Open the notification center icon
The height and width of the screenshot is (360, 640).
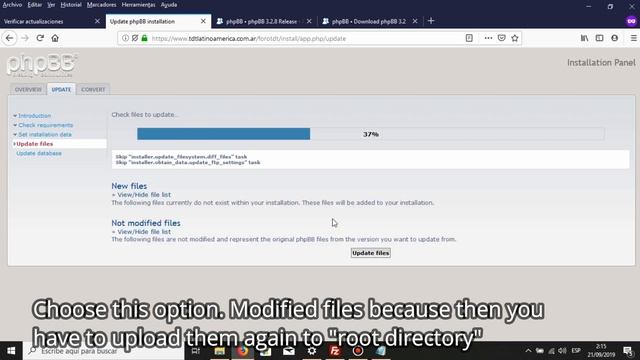point(628,351)
